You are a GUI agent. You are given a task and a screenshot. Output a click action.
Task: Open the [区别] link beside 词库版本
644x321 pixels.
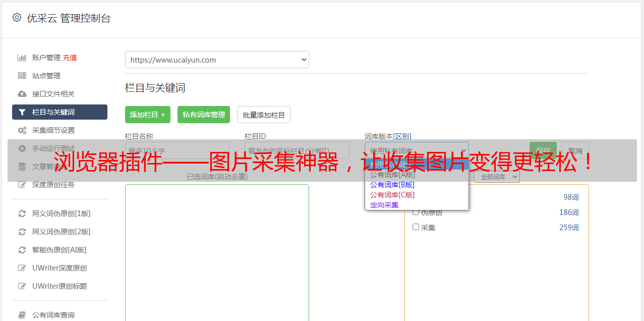pyautogui.click(x=402, y=136)
